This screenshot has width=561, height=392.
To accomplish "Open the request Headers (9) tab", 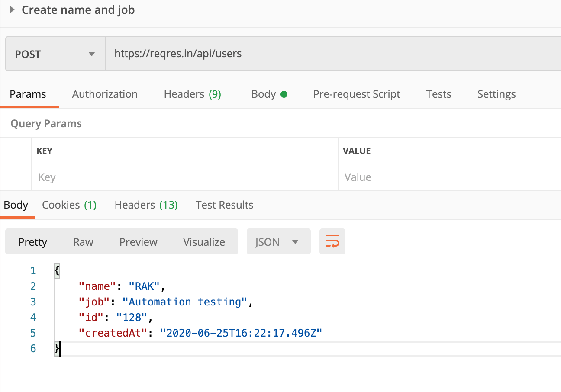I will coord(192,94).
